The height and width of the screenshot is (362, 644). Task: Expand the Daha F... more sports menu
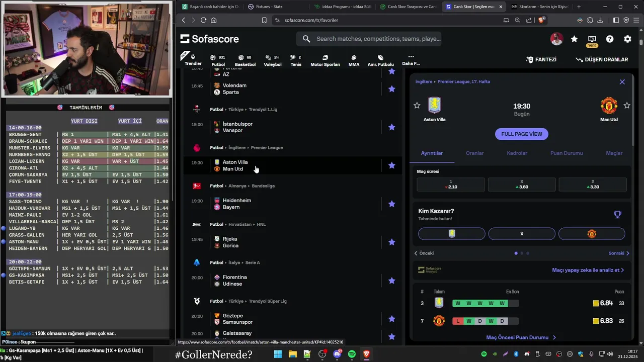pos(411,60)
